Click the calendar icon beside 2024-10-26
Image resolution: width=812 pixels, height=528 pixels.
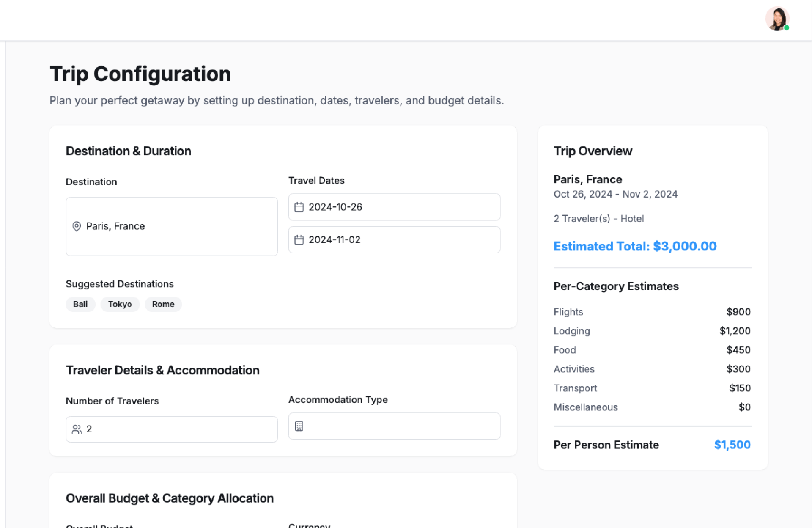point(299,207)
